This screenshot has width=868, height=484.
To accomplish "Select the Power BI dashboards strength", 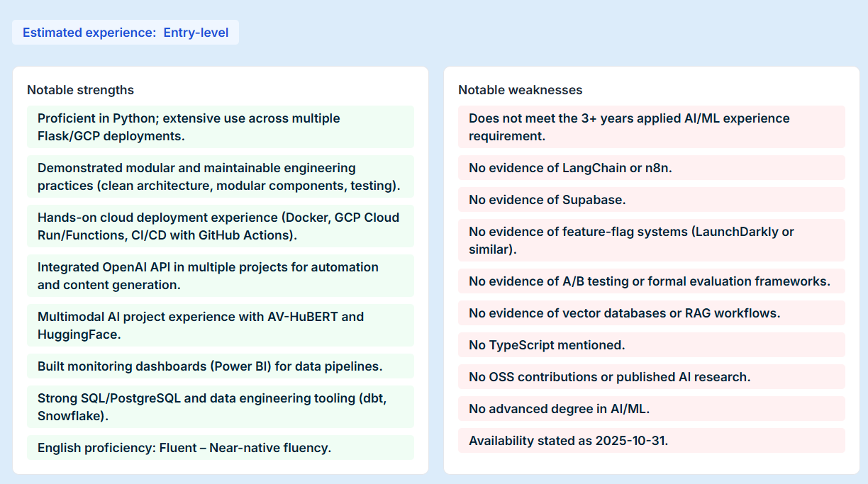I will click(x=220, y=366).
